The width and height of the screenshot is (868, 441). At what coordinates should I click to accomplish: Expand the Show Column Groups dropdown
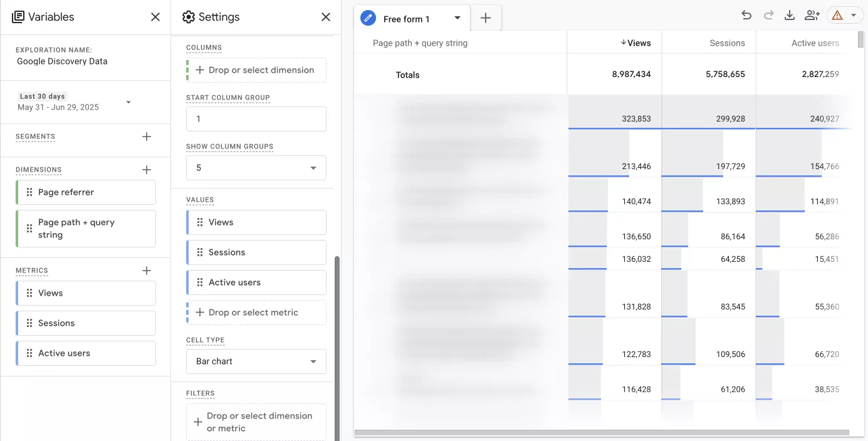(256, 168)
